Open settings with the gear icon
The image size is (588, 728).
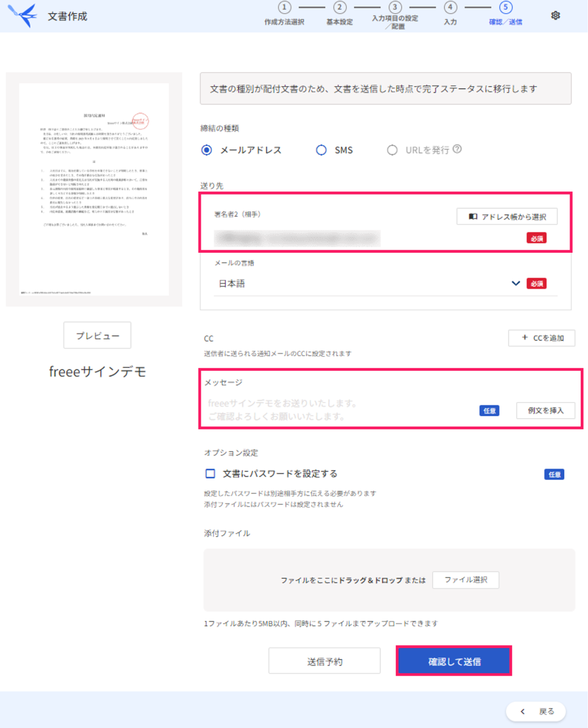pos(555,16)
